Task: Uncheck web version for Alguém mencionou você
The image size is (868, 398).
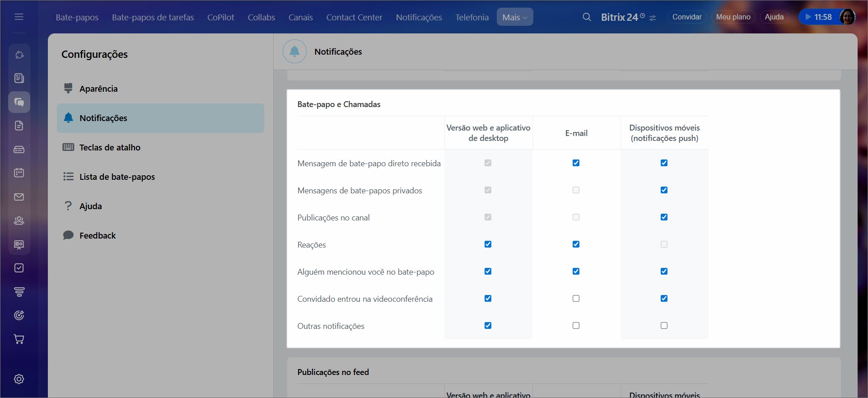Action: coord(488,272)
